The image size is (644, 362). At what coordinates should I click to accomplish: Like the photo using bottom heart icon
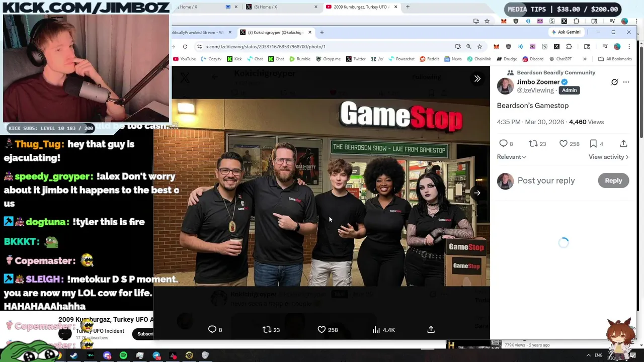click(x=321, y=329)
